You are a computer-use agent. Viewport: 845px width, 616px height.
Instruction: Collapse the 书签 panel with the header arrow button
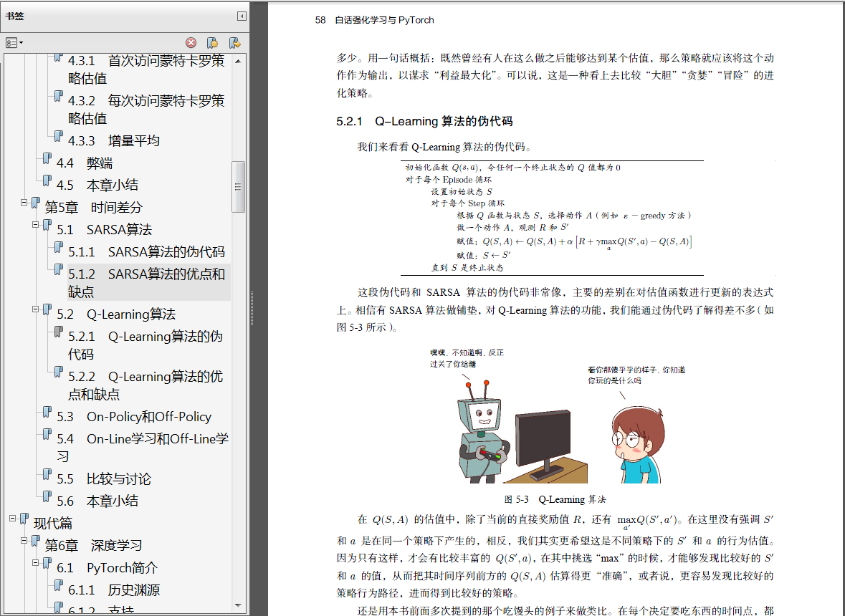242,16
